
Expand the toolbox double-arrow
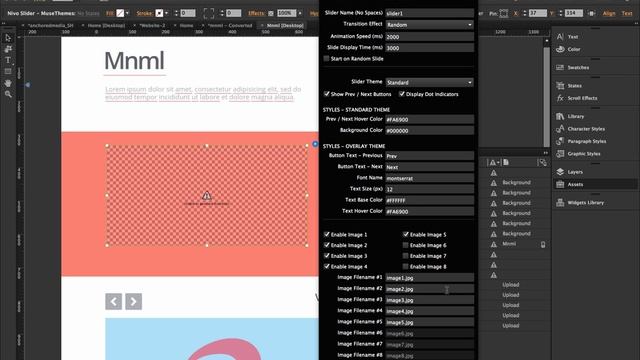(x=4, y=23)
